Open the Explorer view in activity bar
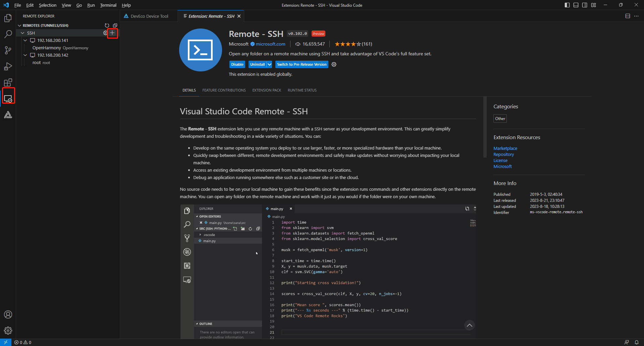This screenshot has height=346, width=644. point(8,18)
